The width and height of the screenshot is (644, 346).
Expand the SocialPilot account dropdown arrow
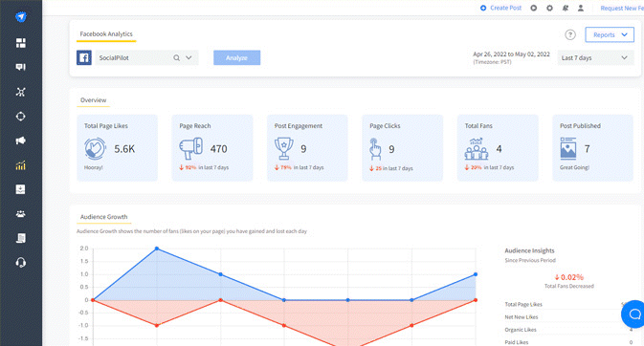tap(189, 58)
